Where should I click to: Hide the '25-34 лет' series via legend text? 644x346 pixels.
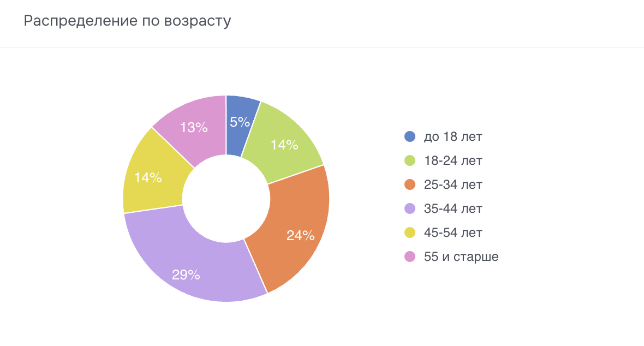[x=453, y=184]
